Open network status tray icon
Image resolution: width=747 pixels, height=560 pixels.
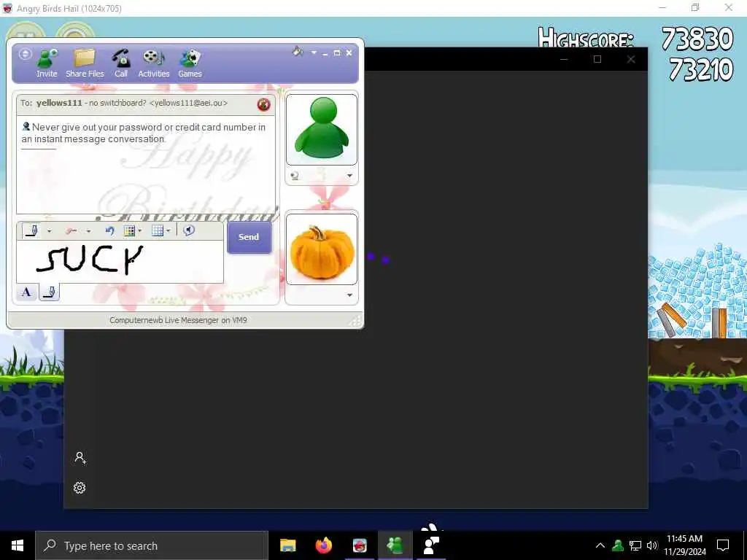[x=635, y=545]
